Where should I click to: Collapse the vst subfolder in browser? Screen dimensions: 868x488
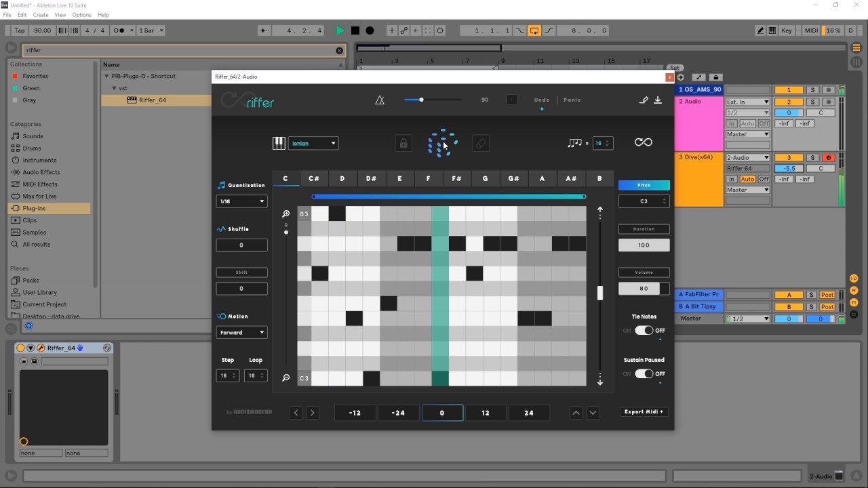(115, 88)
